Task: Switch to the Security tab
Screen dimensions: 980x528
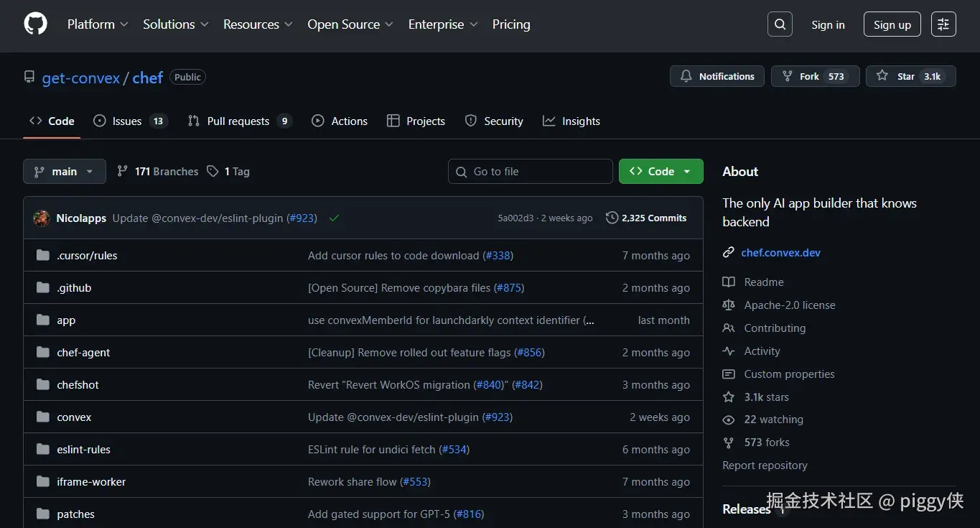Action: pos(494,121)
